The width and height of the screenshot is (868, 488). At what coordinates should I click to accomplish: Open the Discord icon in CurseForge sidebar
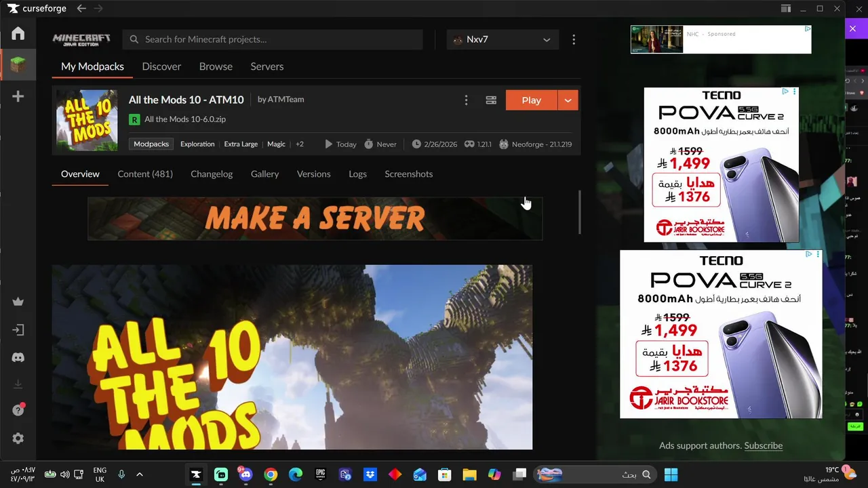pos(18,357)
